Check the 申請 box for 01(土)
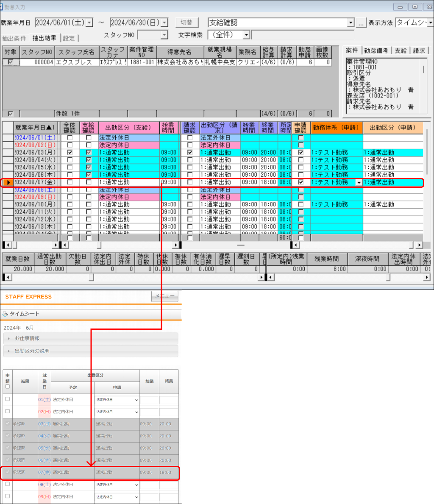The height and width of the screenshot is (504, 434). coord(7,399)
